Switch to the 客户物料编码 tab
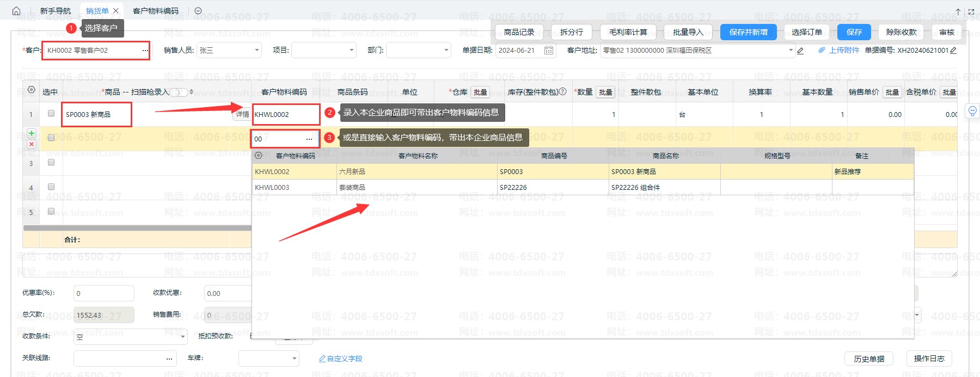 156,11
